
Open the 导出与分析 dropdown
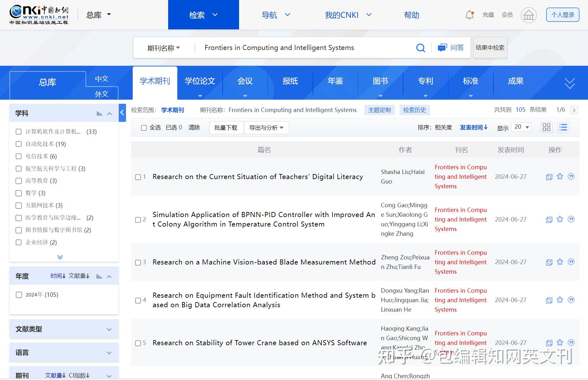point(266,128)
